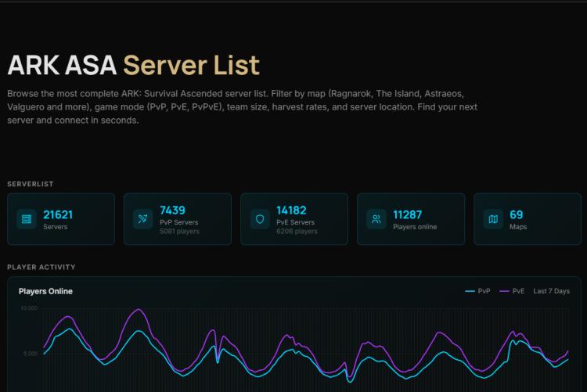
Task: Click the 'Browse the most complete ARK' description paragraph
Action: pos(242,106)
